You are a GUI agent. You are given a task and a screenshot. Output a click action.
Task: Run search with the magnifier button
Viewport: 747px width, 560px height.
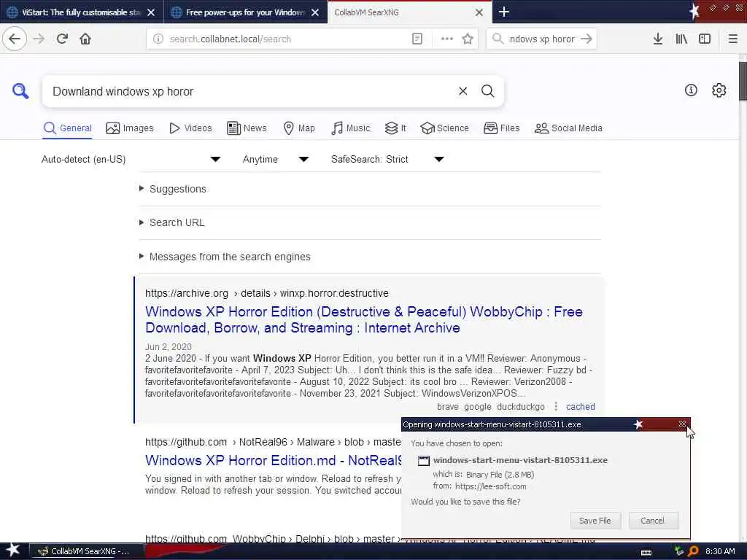coord(488,91)
